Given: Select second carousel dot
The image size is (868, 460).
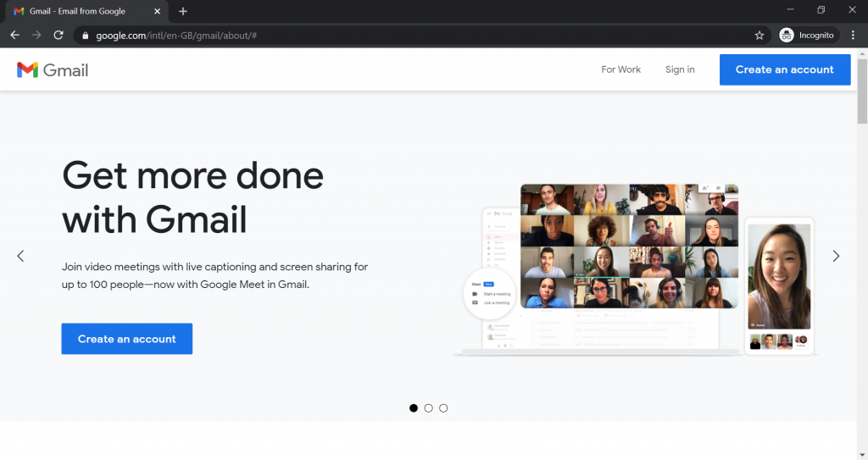Looking at the screenshot, I should pyautogui.click(x=428, y=408).
